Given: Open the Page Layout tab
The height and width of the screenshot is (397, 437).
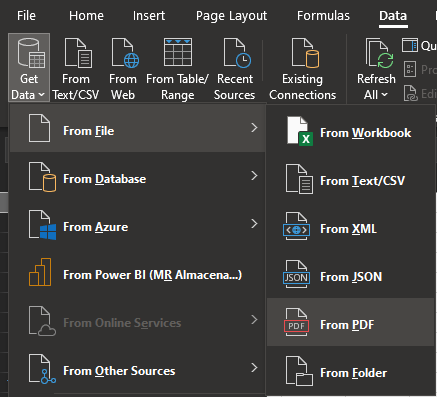Looking at the screenshot, I should tap(231, 16).
